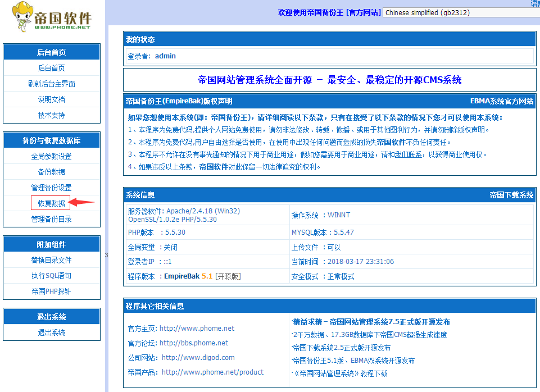Open 替换目录文件 component
The image size is (540, 392).
pyautogui.click(x=51, y=260)
